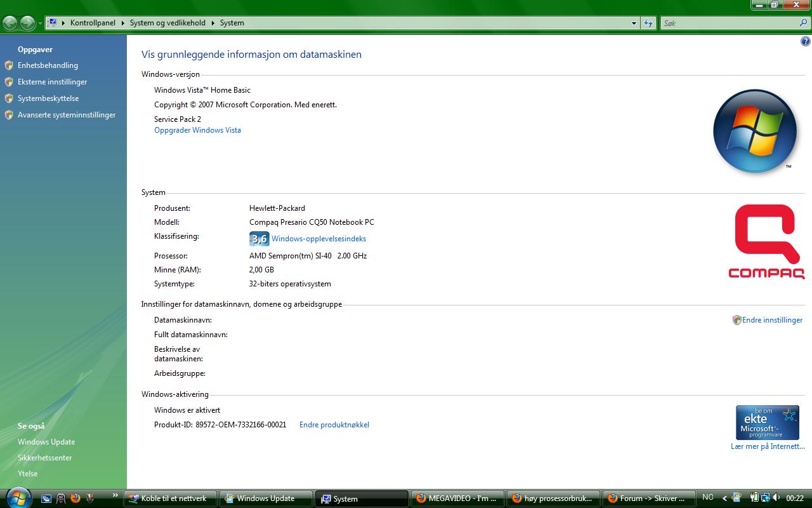Click the Produkt-ID 89572-OEM-7332166-00021 text
The image size is (812, 508).
[x=220, y=425]
